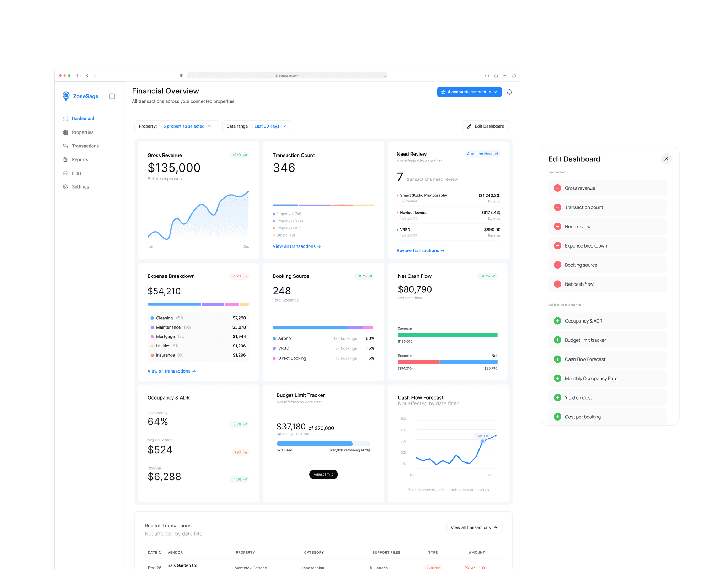Add Yield on Cost chart

coord(557,397)
